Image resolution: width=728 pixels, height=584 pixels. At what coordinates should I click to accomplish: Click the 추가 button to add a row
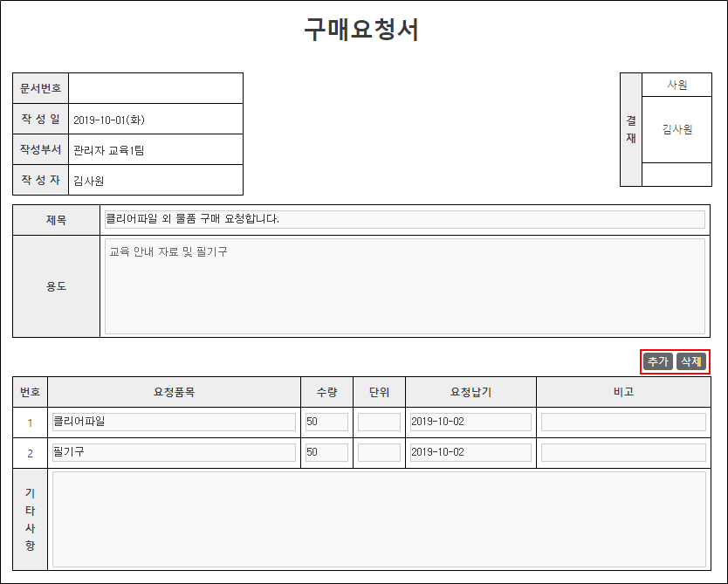pos(657,361)
